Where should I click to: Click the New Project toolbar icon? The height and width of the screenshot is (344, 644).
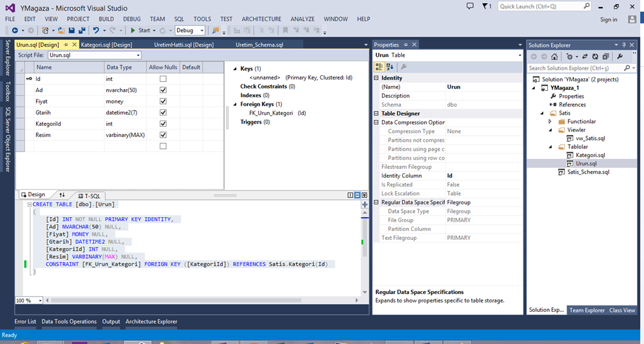(45, 30)
